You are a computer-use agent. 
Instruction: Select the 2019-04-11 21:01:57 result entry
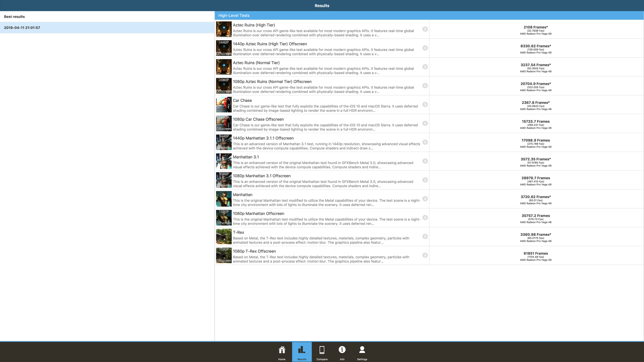[x=22, y=28]
